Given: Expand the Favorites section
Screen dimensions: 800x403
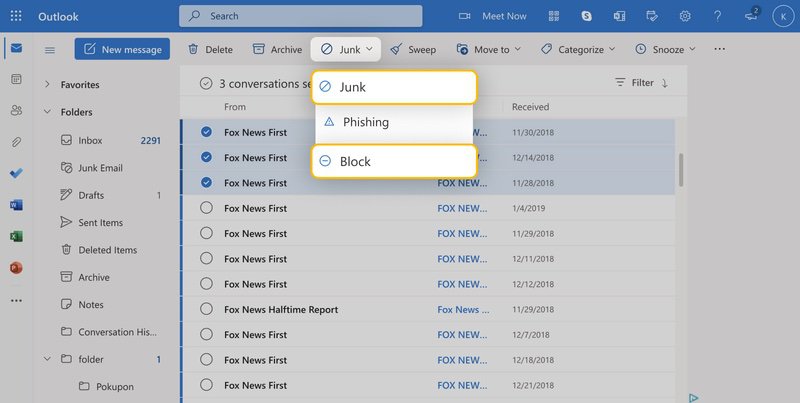Looking at the screenshot, I should (47, 85).
